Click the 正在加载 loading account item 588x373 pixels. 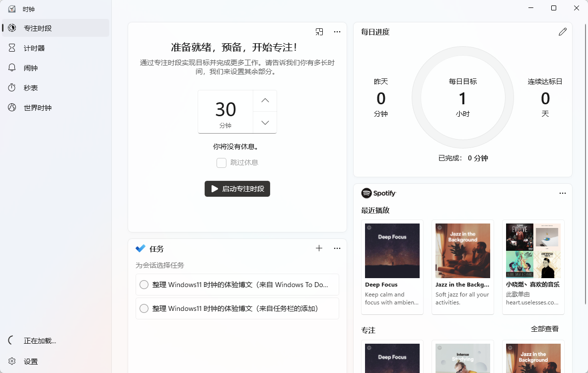click(56, 340)
